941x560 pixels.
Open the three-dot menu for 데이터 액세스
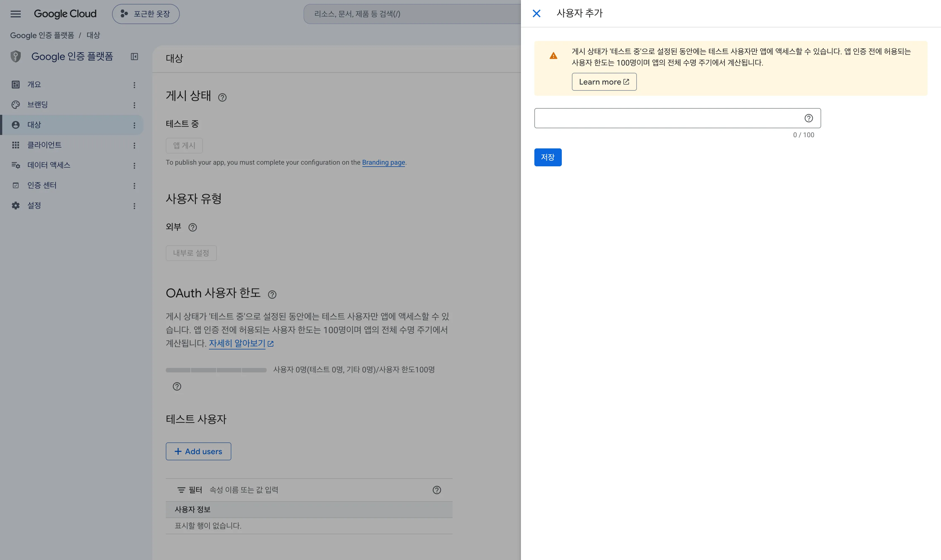(134, 166)
